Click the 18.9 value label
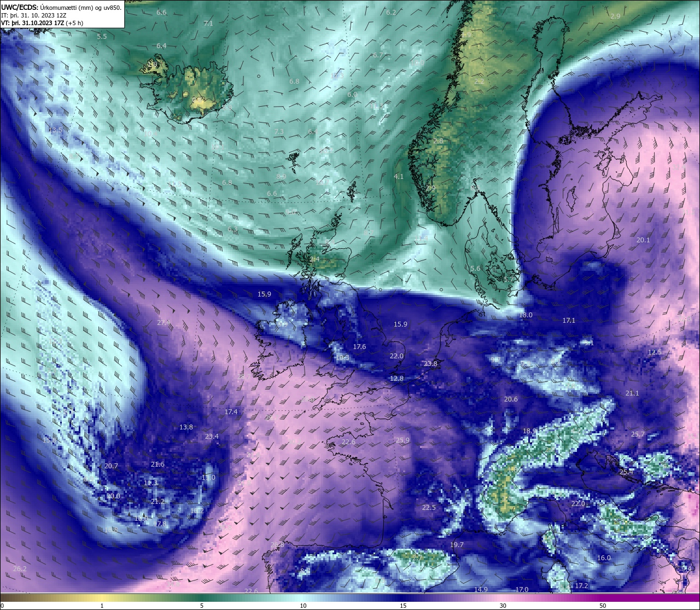The image size is (700, 610). [x=529, y=431]
